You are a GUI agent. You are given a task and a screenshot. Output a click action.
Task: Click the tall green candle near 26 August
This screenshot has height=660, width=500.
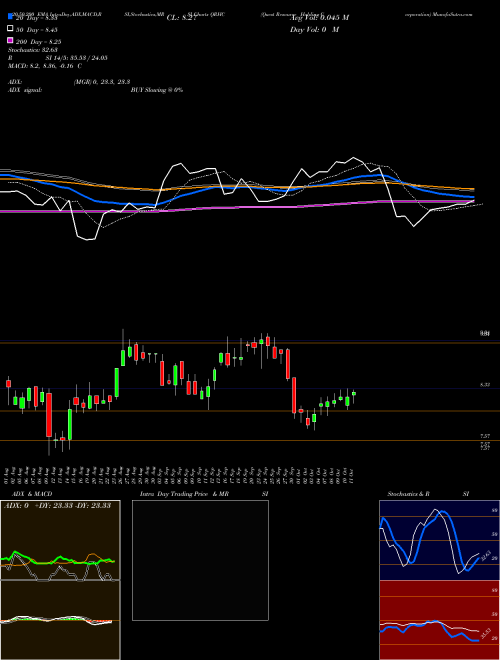coord(117,383)
